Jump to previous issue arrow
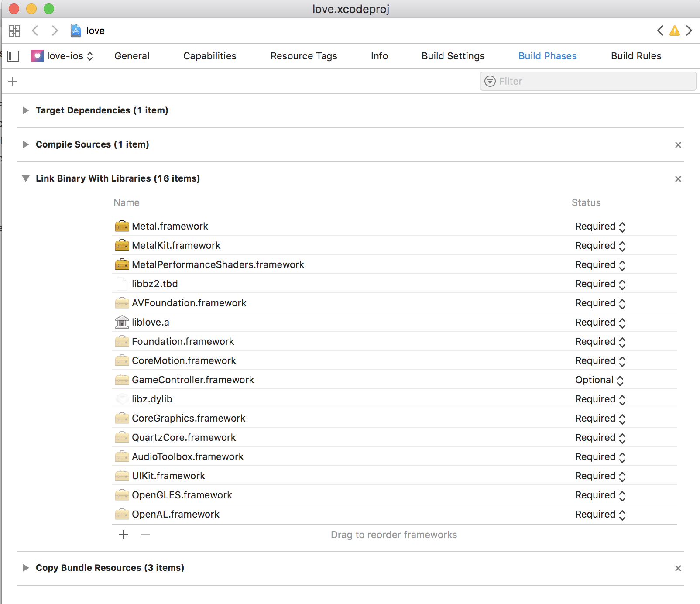The width and height of the screenshot is (700, 604). (660, 31)
